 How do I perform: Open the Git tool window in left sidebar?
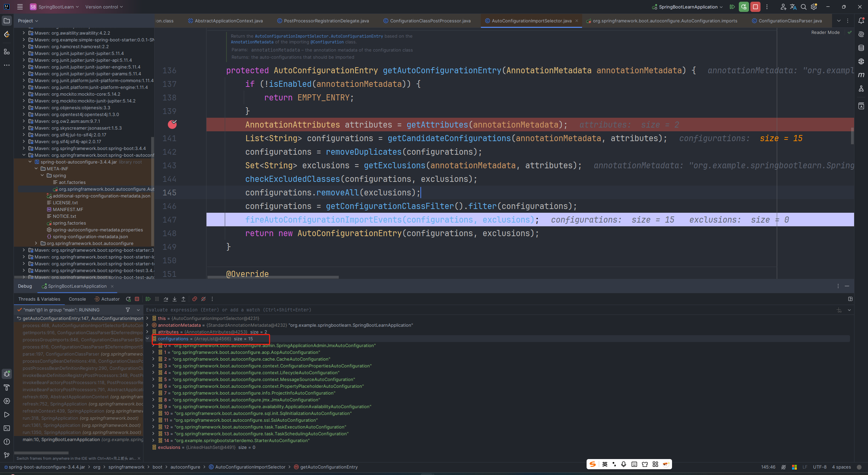point(6,455)
